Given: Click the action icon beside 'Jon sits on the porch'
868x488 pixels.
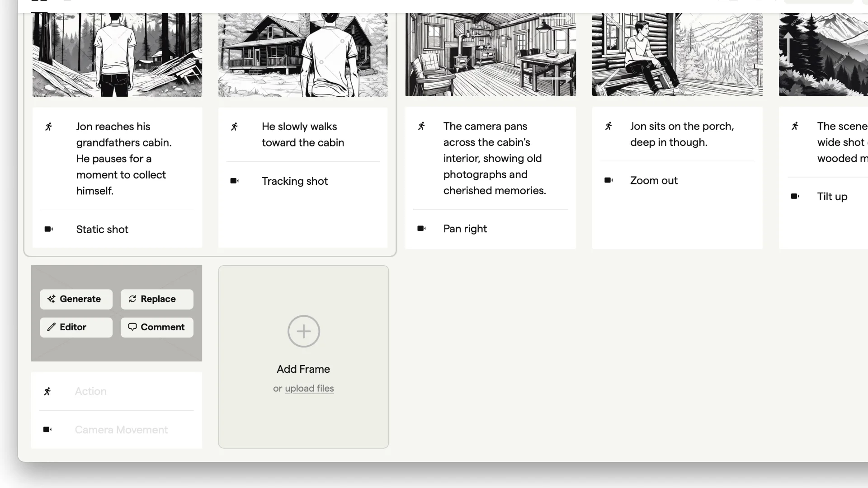Looking at the screenshot, I should [609, 127].
